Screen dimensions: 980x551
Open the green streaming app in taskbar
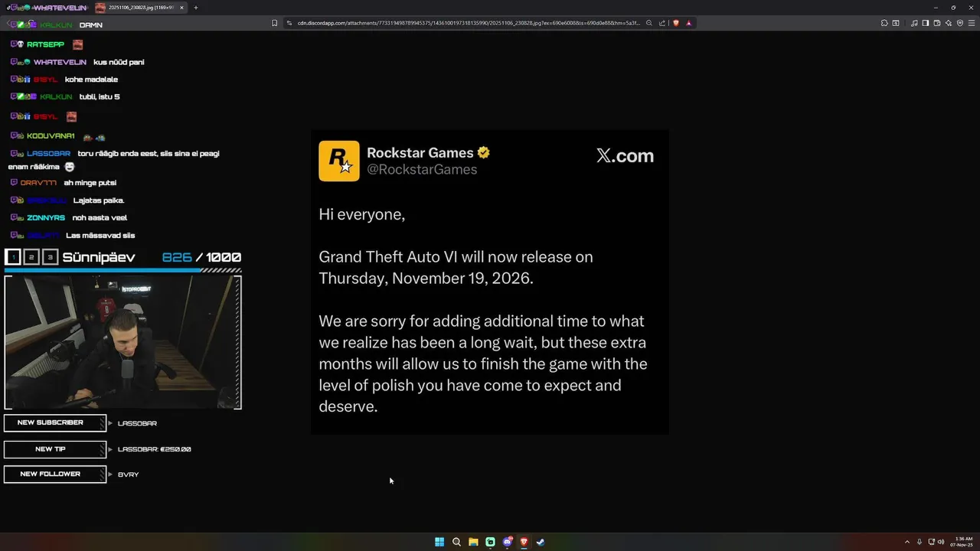(x=490, y=542)
